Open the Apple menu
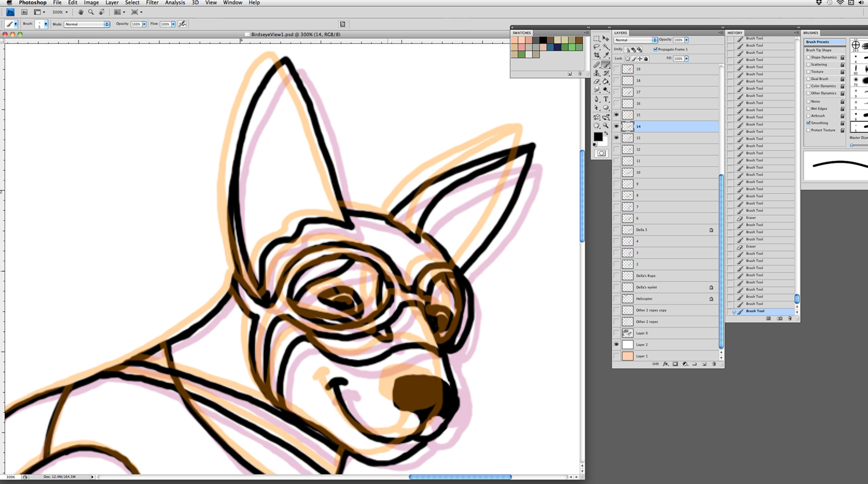 tap(9, 3)
